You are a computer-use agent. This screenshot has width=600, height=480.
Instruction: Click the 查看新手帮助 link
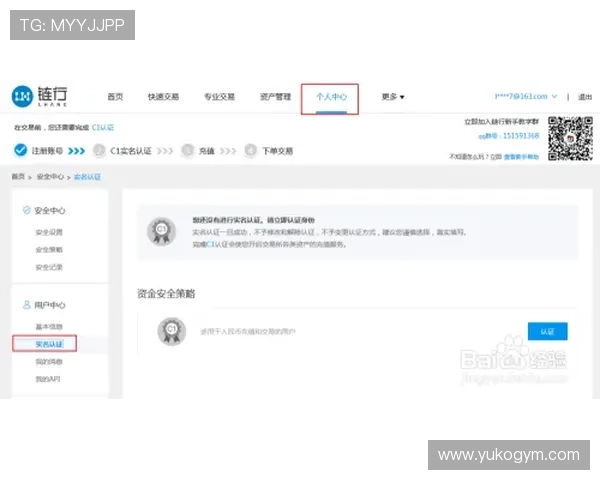tap(521, 157)
